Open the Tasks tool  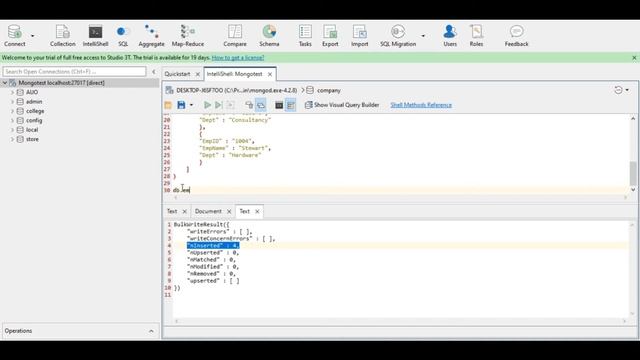coord(305,36)
